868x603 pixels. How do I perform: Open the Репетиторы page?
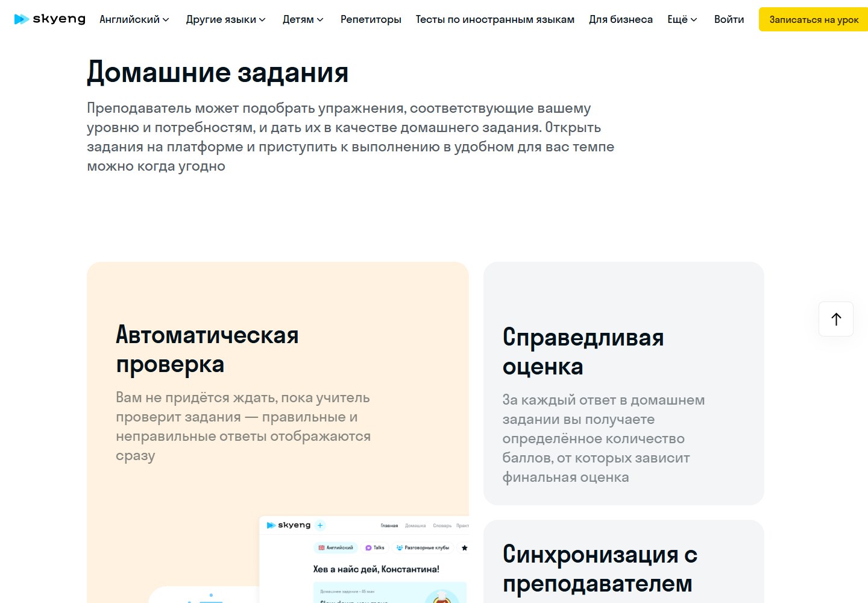371,19
